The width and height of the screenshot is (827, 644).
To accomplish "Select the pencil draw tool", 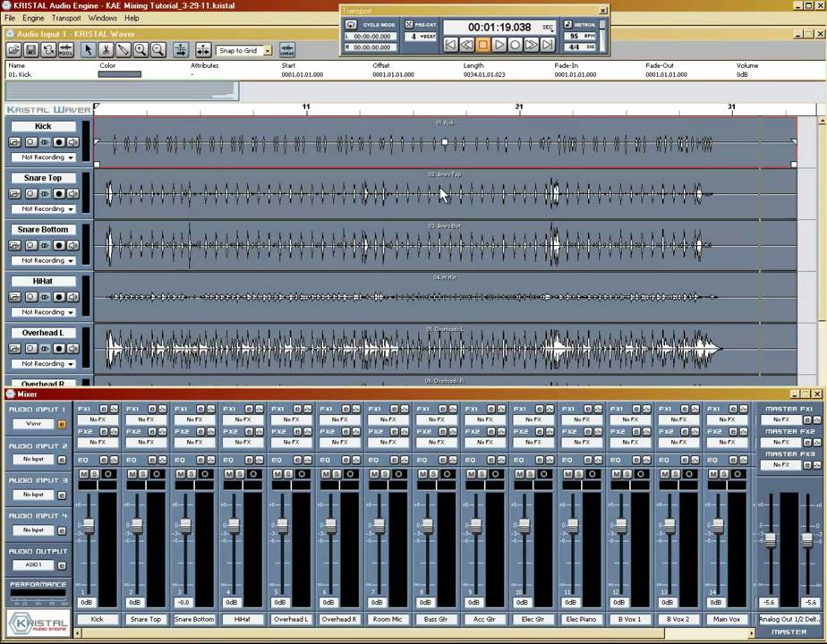I will click(x=123, y=51).
